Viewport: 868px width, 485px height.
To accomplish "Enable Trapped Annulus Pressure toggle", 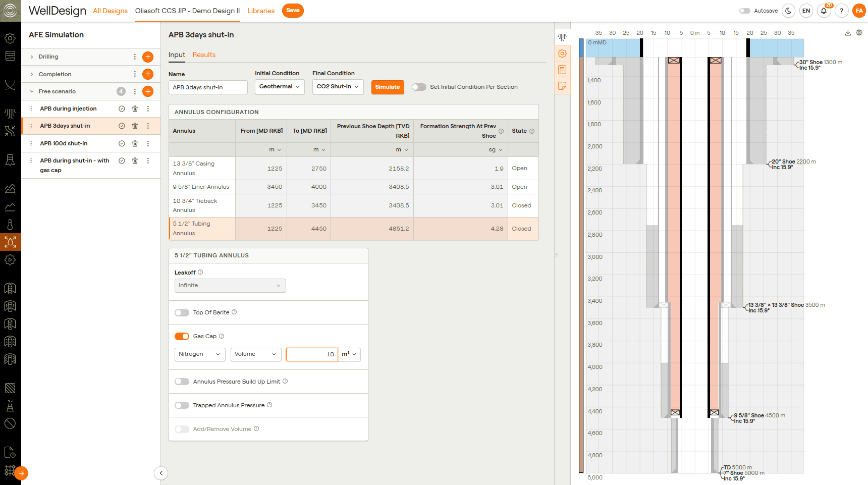I will 182,405.
